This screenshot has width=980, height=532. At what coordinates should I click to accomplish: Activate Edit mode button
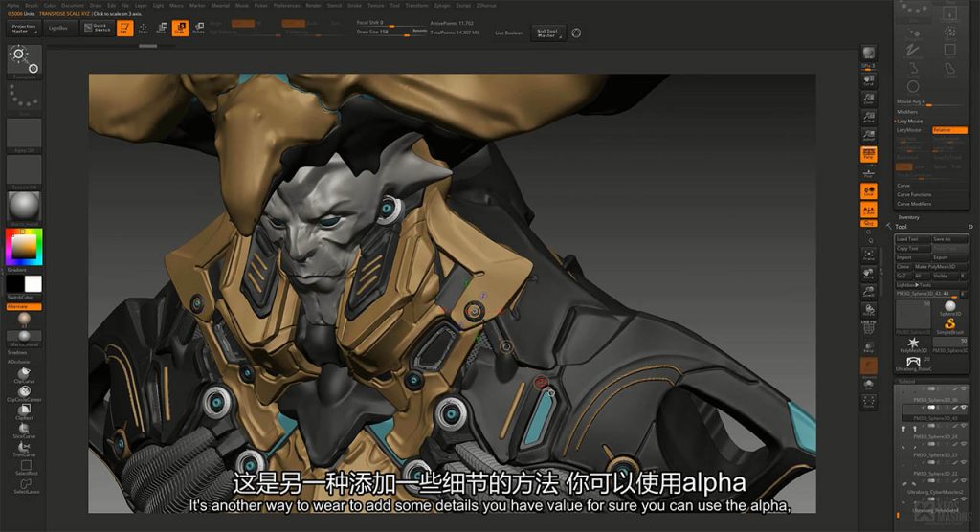pos(125,28)
